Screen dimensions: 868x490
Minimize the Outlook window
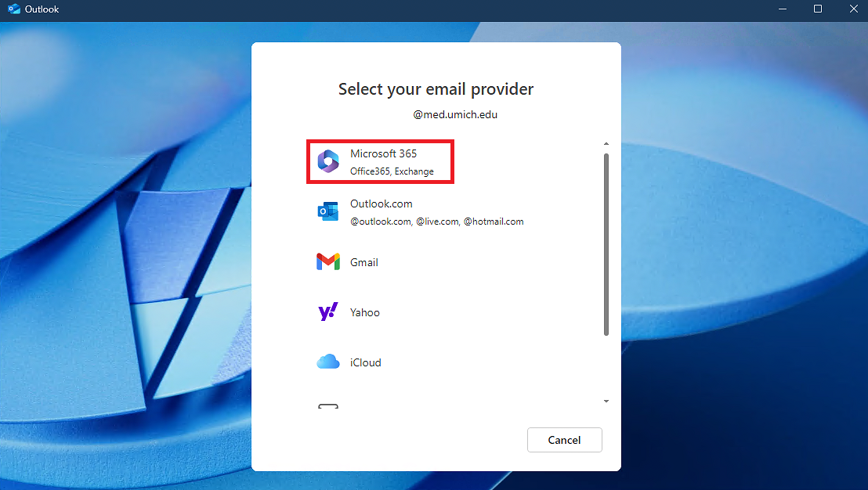[x=782, y=9]
